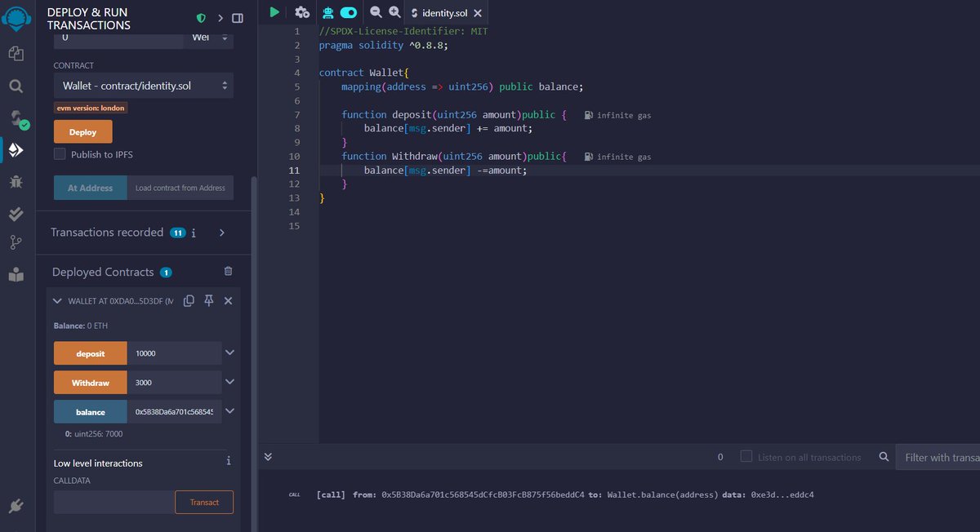980x532 pixels.
Task: Run script with the green play icon
Action: [x=274, y=11]
